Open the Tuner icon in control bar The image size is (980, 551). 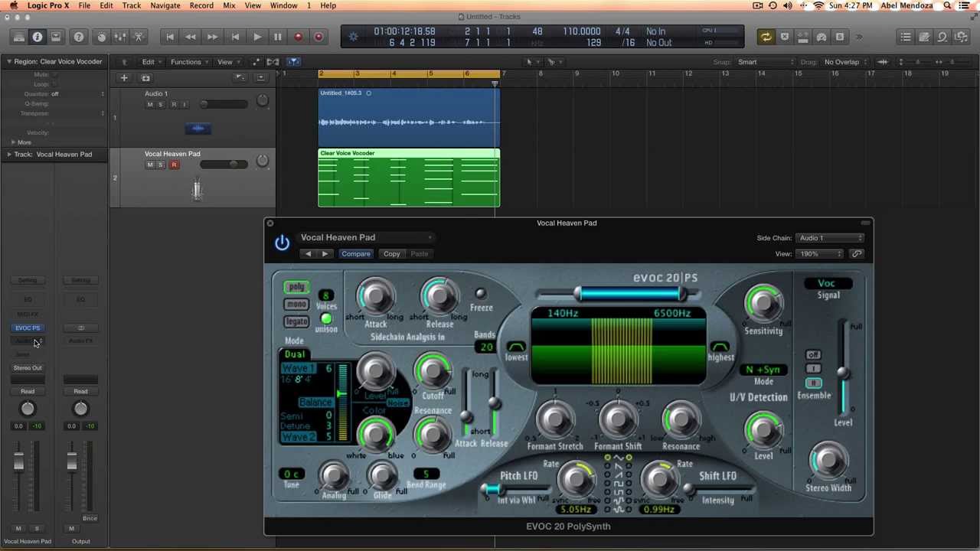click(x=822, y=37)
